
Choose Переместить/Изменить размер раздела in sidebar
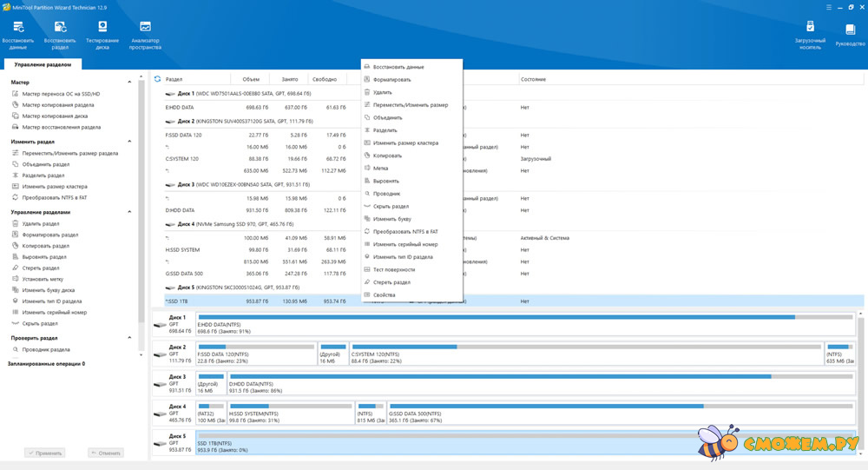pyautogui.click(x=69, y=153)
